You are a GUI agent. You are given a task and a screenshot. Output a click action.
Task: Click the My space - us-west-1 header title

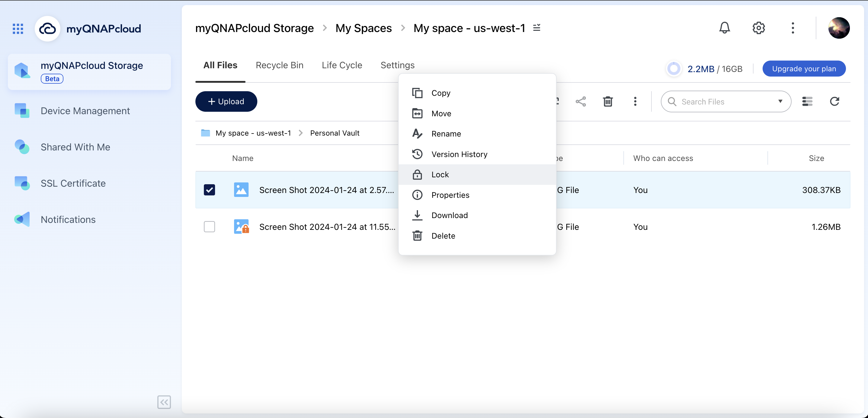pos(469,28)
